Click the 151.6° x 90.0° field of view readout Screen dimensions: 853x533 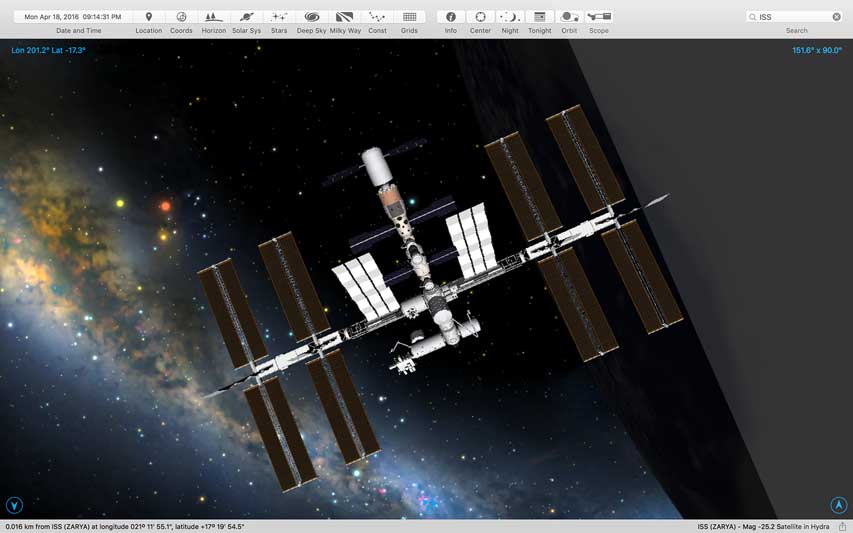click(817, 51)
